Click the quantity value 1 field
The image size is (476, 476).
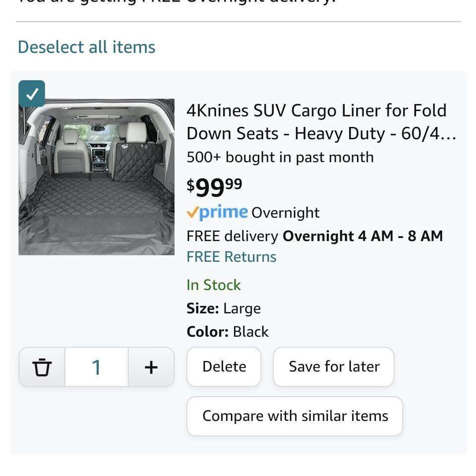(96, 367)
